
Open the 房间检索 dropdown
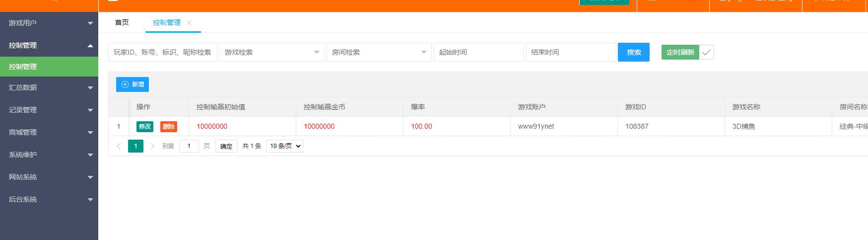pyautogui.click(x=379, y=52)
